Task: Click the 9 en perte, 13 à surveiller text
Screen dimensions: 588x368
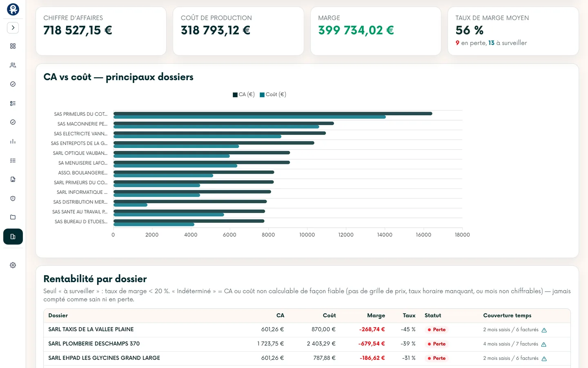Action: [491, 43]
